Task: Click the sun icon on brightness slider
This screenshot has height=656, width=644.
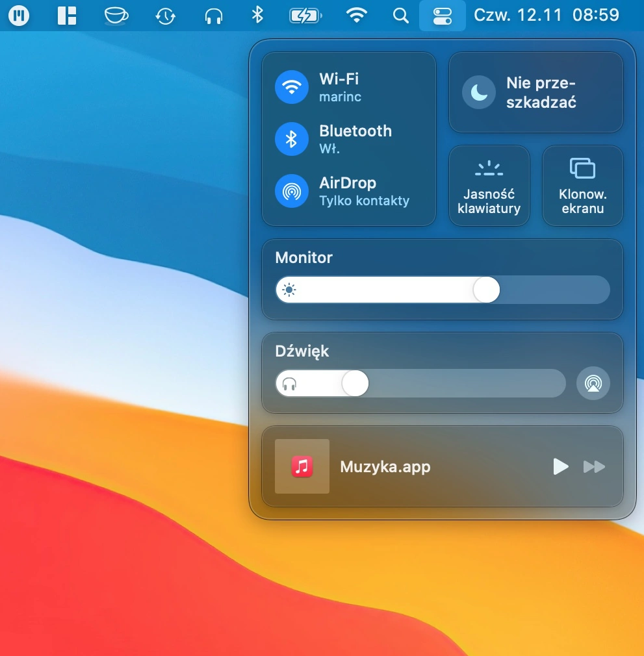Action: (289, 290)
